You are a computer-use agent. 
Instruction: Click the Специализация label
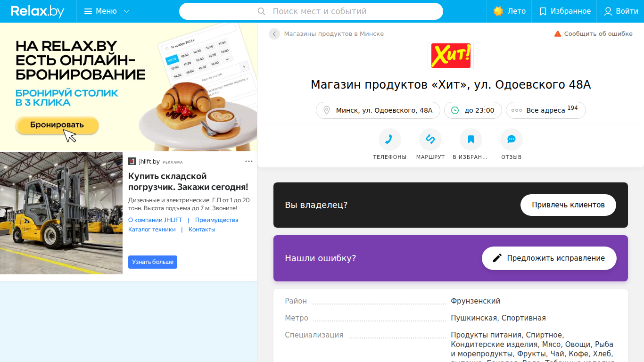[314, 335]
